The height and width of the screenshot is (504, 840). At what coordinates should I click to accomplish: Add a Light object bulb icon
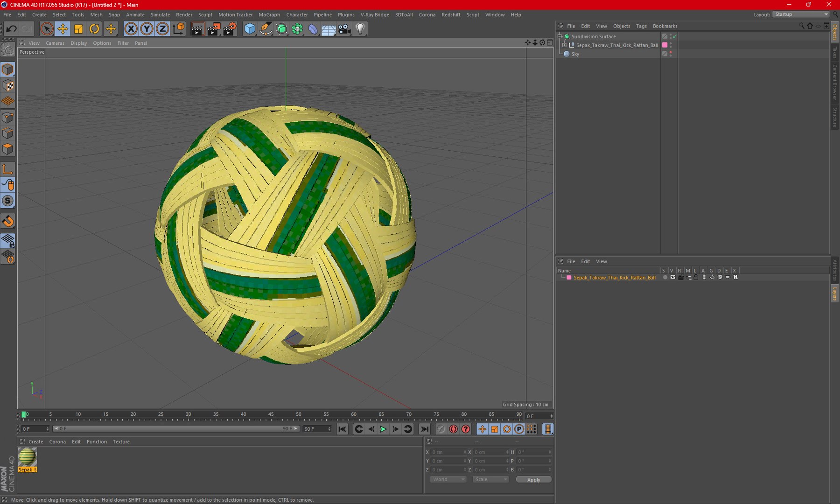(360, 29)
